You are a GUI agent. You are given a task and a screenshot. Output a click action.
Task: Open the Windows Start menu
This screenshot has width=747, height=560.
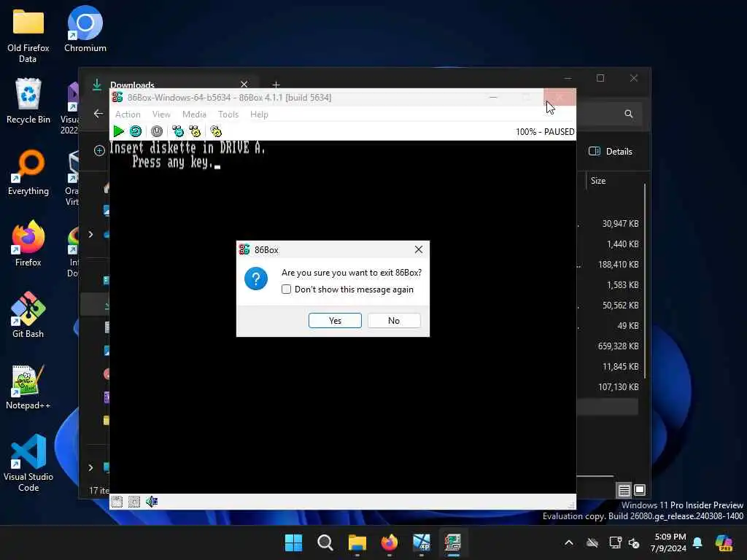tap(293, 542)
